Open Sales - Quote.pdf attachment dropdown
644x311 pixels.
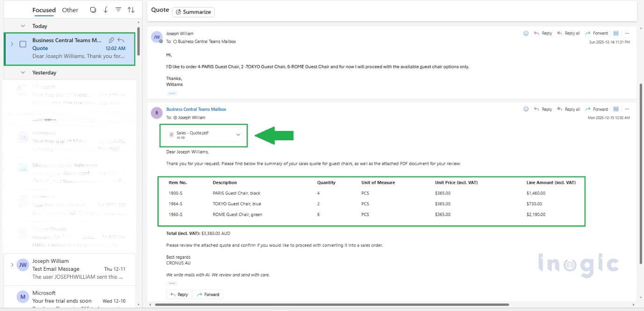[x=238, y=135]
